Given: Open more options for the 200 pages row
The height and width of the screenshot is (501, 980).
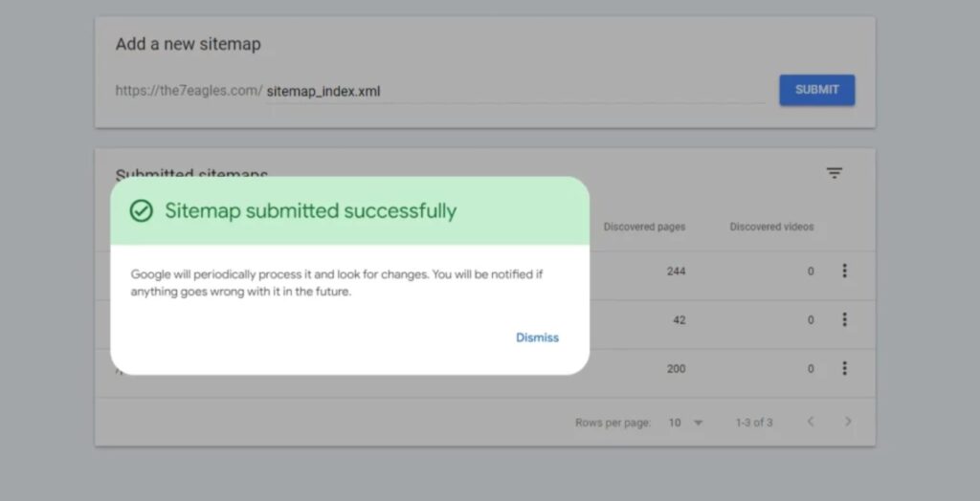Looking at the screenshot, I should click(x=844, y=368).
